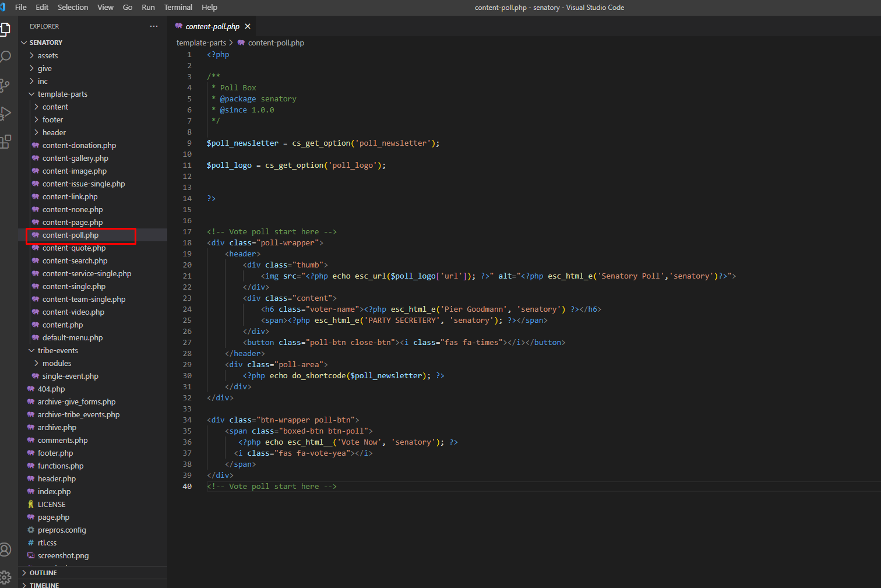Open the View menu
This screenshot has width=881, height=588.
pyautogui.click(x=105, y=8)
